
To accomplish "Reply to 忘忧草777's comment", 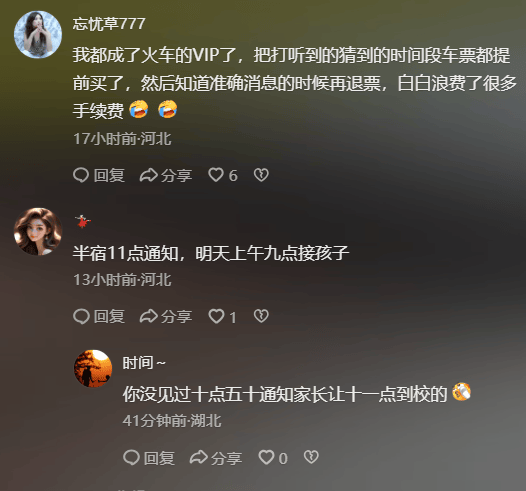I will [x=99, y=175].
